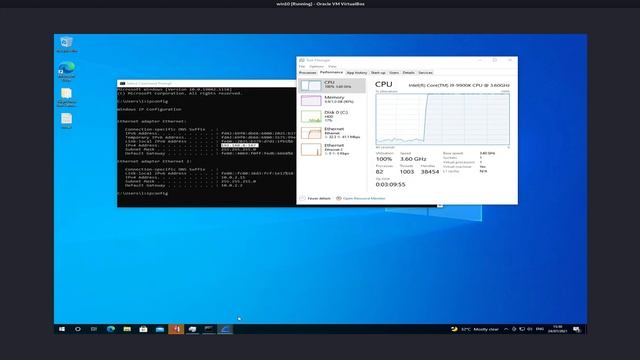
Task: Switch to Command Prompt via taskbar icon
Action: [209, 329]
